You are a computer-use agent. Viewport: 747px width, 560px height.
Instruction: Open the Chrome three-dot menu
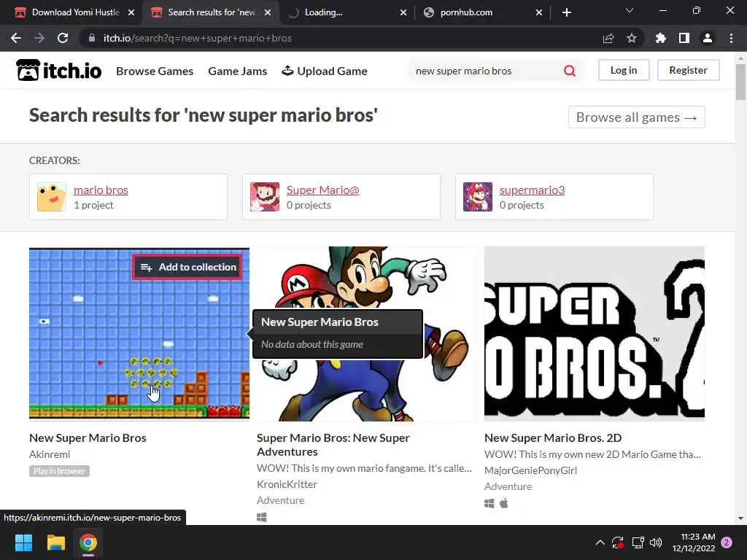click(731, 38)
